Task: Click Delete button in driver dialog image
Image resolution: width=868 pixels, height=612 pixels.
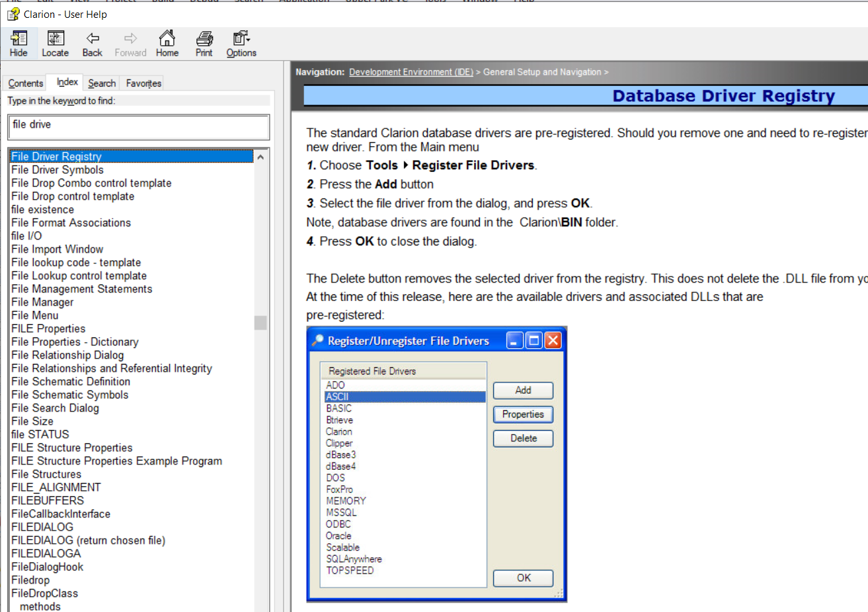Action: 523,438
